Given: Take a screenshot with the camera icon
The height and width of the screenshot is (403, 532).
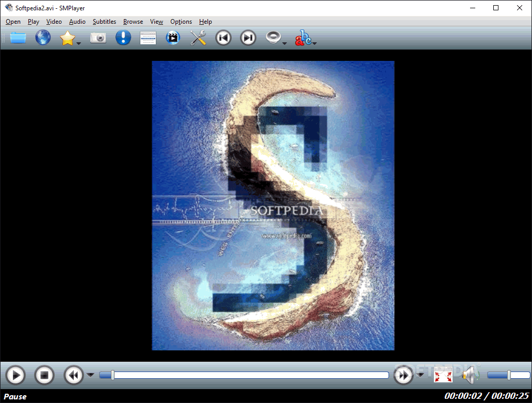Looking at the screenshot, I should click(98, 38).
